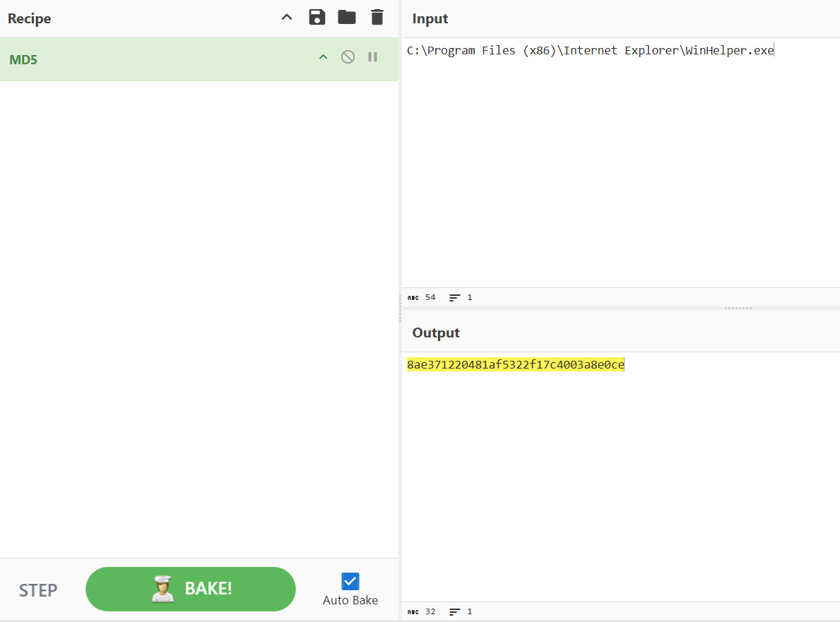The height and width of the screenshot is (622, 840).
Task: Click the highlighted MD5 hash in the Output
Action: pos(515,364)
